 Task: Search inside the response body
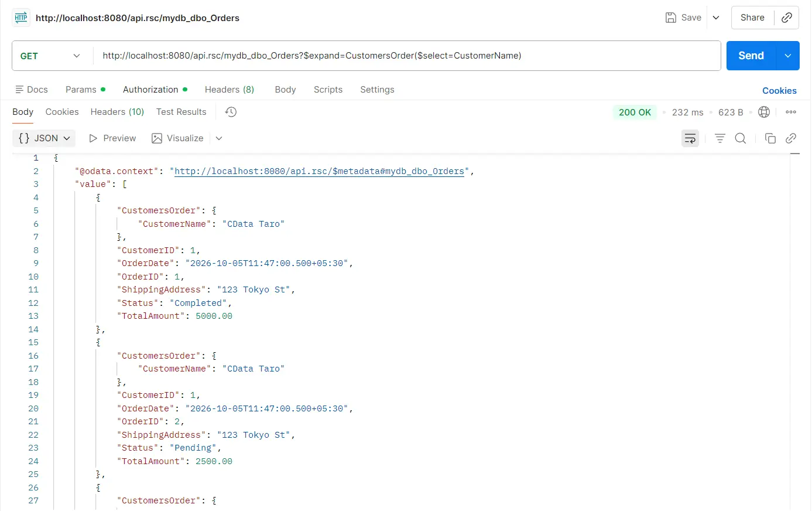tap(741, 138)
